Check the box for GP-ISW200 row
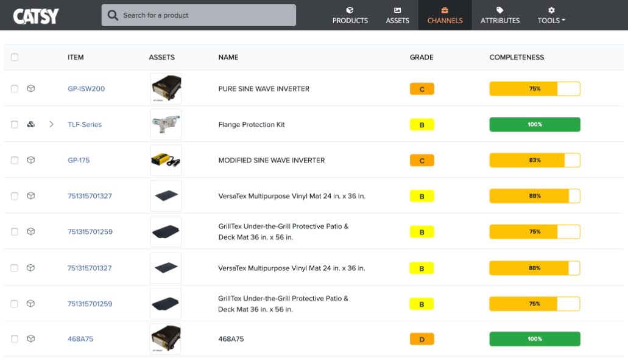Screen dimensions: 628x364 15,89
